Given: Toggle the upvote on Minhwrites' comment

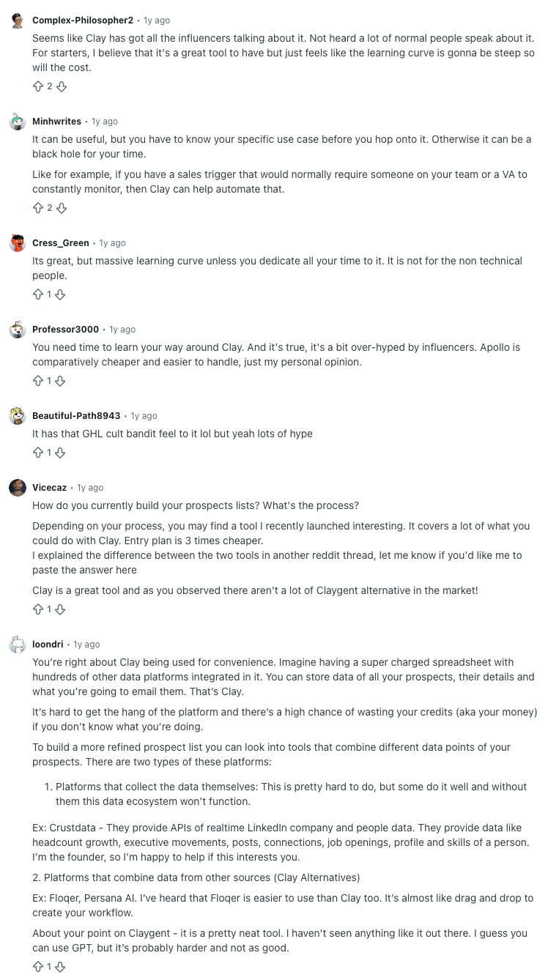Looking at the screenshot, I should pyautogui.click(x=37, y=207).
